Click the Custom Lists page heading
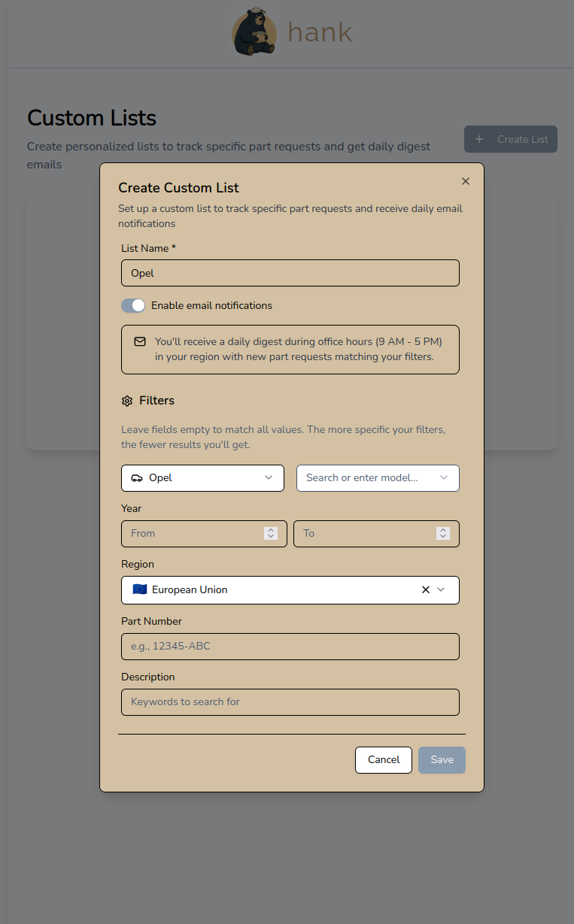574x924 pixels. pos(91,118)
